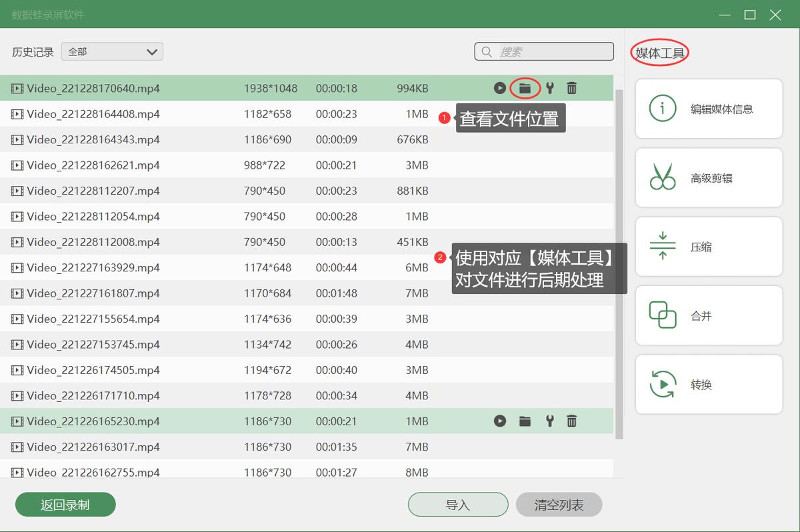Screen dimensions: 800x532
Task: Play the Video_221228170640.mp4 recording
Action: [x=501, y=88]
